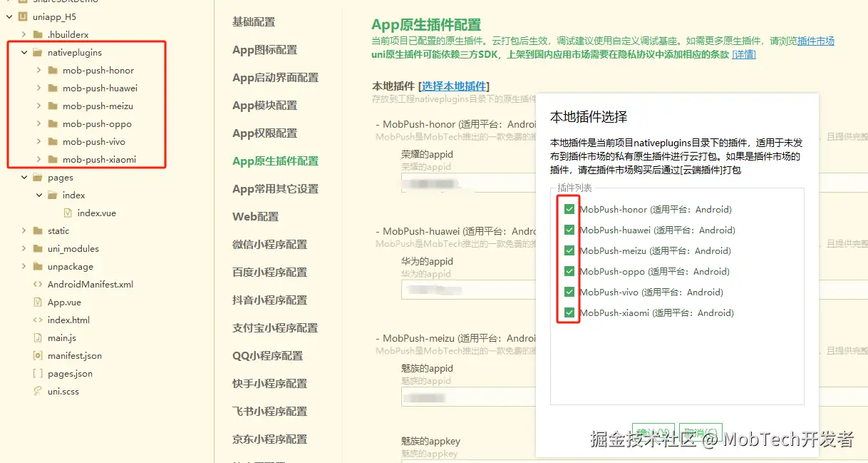
Task: Click the .hbuilderx folder icon
Action: [x=38, y=34]
